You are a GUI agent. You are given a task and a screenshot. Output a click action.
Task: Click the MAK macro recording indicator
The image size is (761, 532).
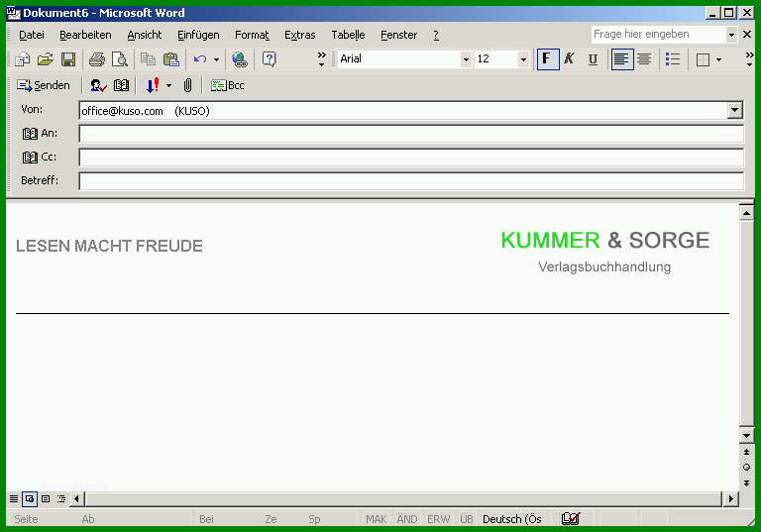[x=377, y=519]
